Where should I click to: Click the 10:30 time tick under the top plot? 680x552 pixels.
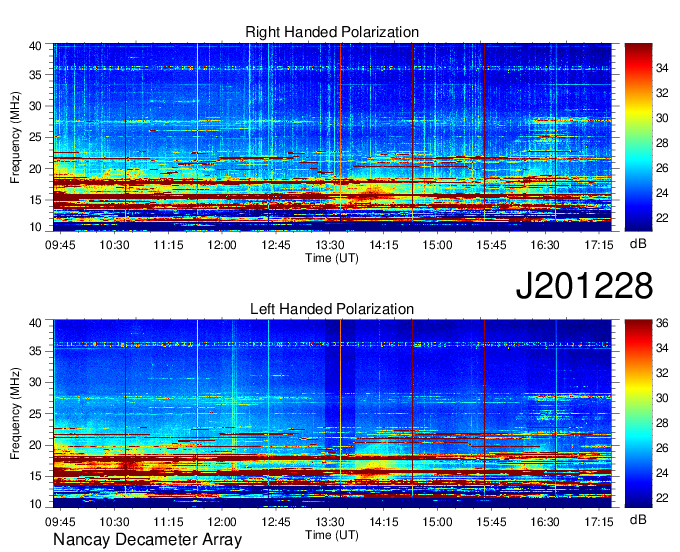[x=114, y=245]
